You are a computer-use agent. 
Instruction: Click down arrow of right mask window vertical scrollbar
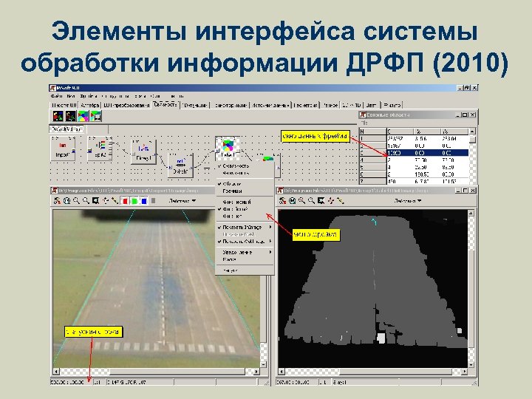(471, 365)
